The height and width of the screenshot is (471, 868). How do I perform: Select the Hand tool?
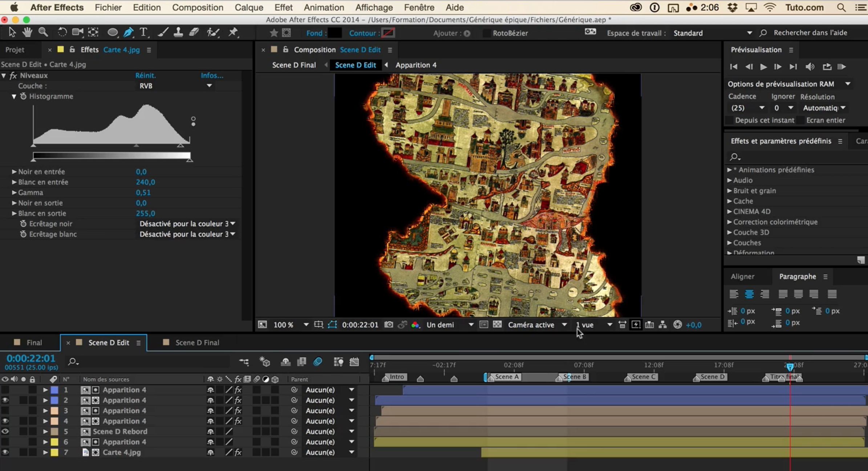27,33
